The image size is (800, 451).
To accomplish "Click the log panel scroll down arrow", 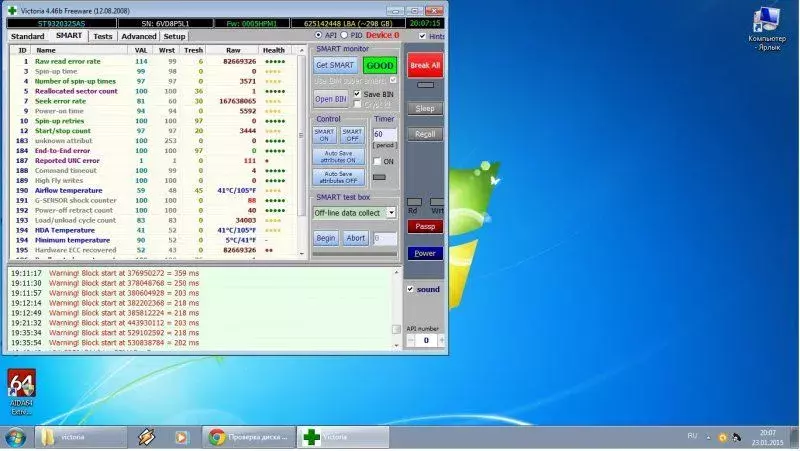I will pyautogui.click(x=396, y=345).
